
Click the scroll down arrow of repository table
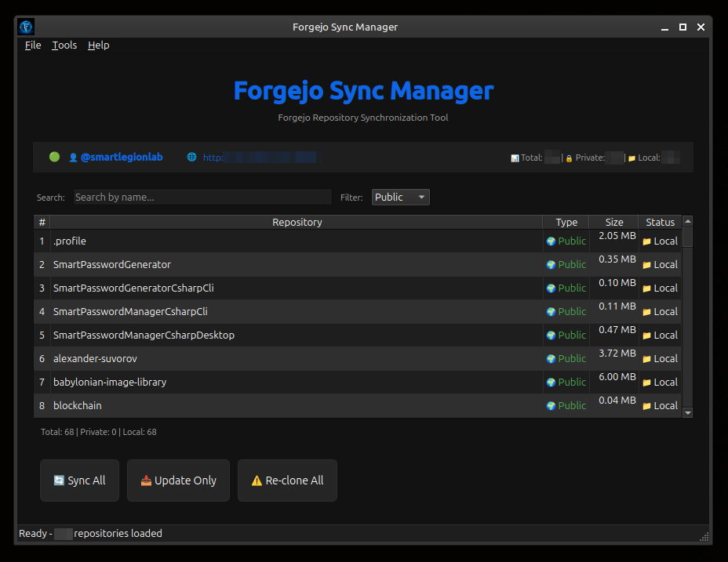point(688,412)
